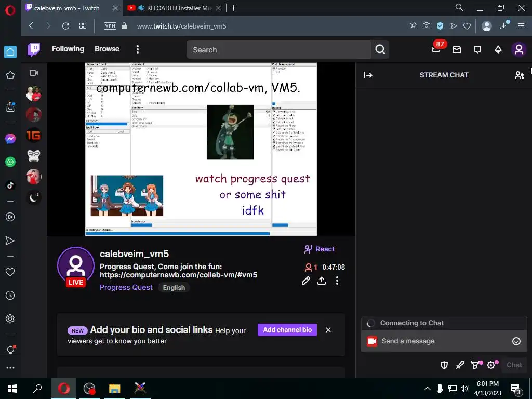Open TikTok in Opera sidebar
The height and width of the screenshot is (399, 532).
[10, 185]
